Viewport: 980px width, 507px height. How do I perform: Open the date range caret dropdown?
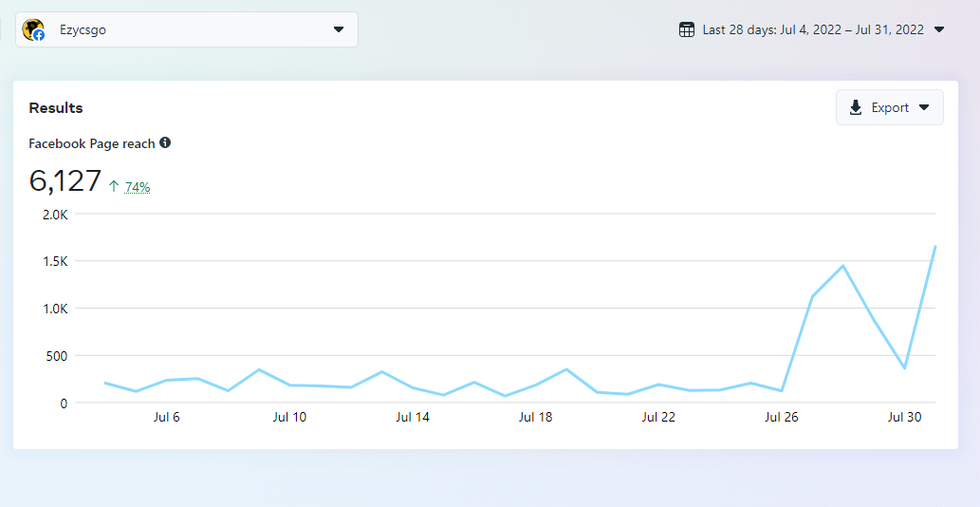pos(939,29)
